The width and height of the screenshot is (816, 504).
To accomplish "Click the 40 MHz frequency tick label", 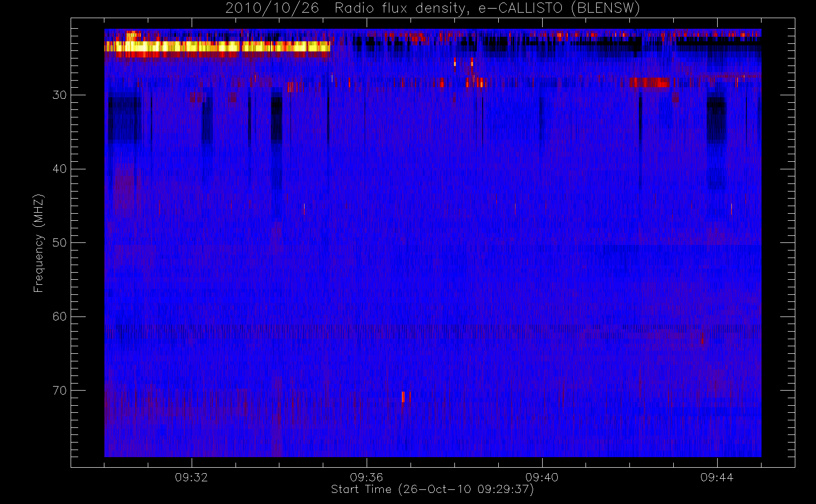I will pyautogui.click(x=60, y=169).
